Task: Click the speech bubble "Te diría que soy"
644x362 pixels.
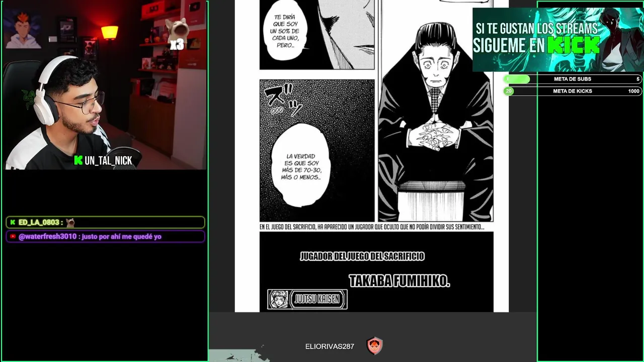Action: (x=285, y=31)
